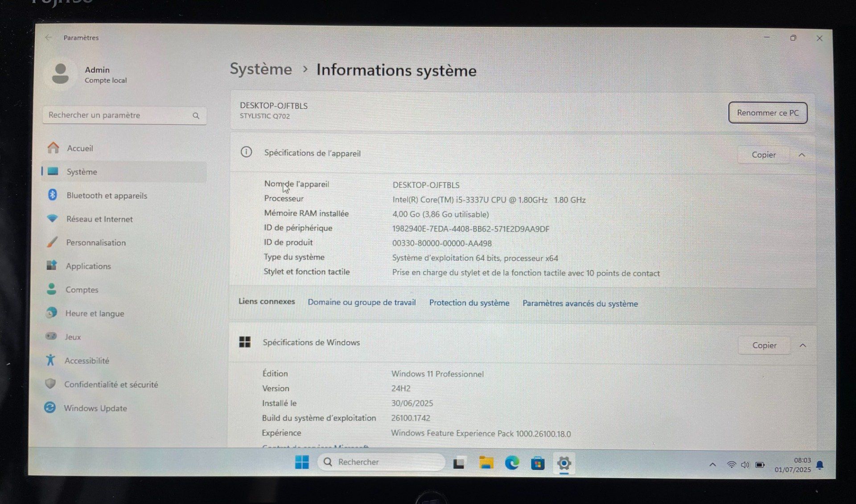Click the battery tray icon
This screenshot has height=504, width=856.
[x=760, y=465]
